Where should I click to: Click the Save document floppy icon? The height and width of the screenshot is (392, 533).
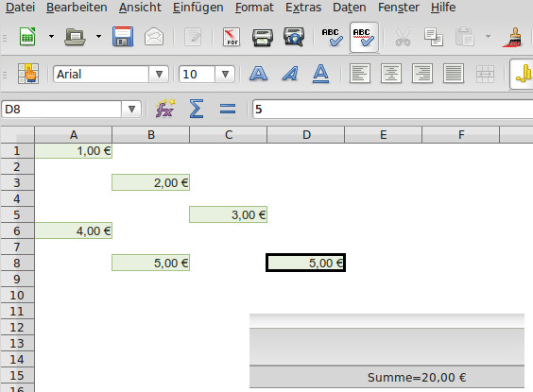coord(123,36)
